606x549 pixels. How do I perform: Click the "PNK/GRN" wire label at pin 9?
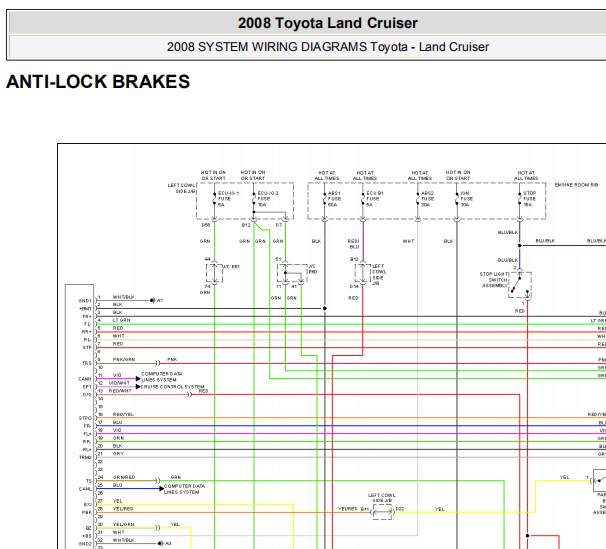124,359
